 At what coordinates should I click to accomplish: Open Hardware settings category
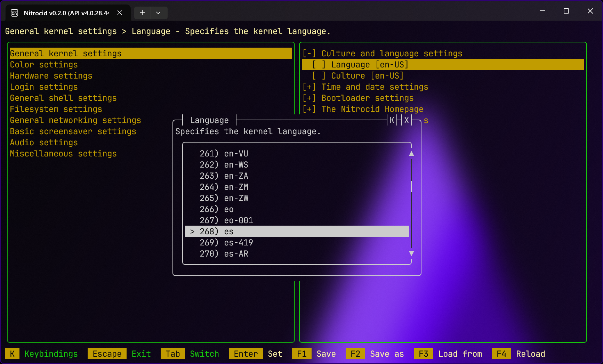click(51, 76)
